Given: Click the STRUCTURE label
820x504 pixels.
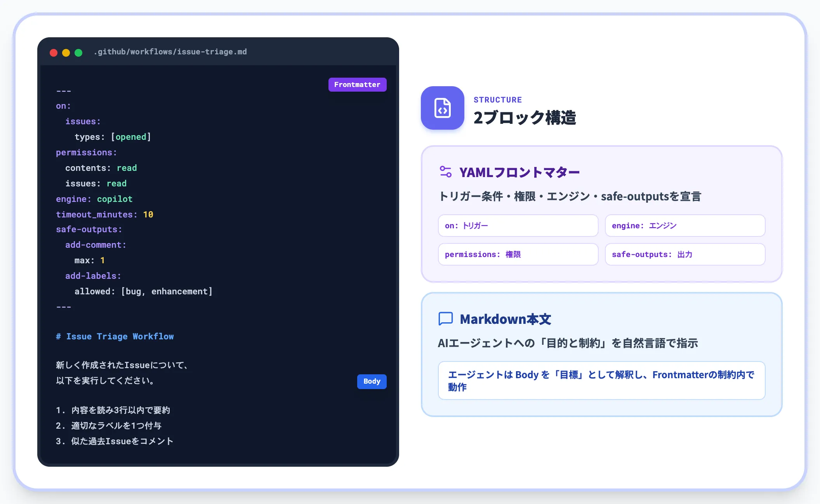Looking at the screenshot, I should click(498, 100).
